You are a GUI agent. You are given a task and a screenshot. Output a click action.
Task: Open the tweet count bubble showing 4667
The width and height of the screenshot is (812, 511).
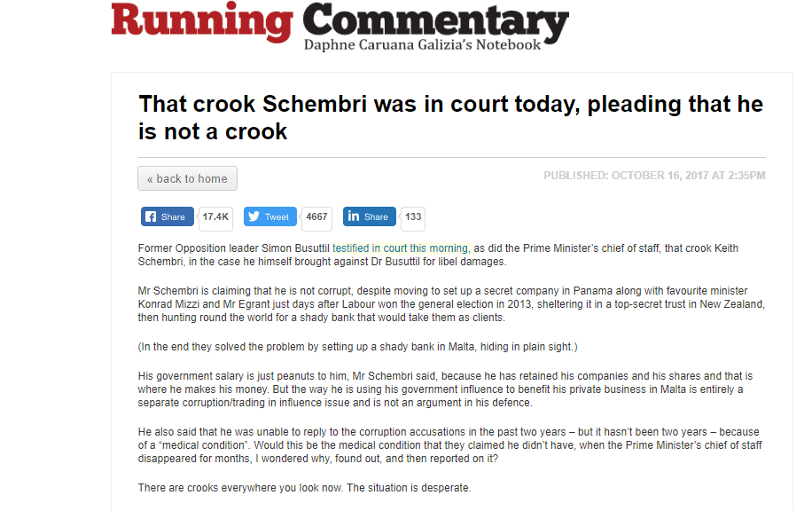point(316,217)
